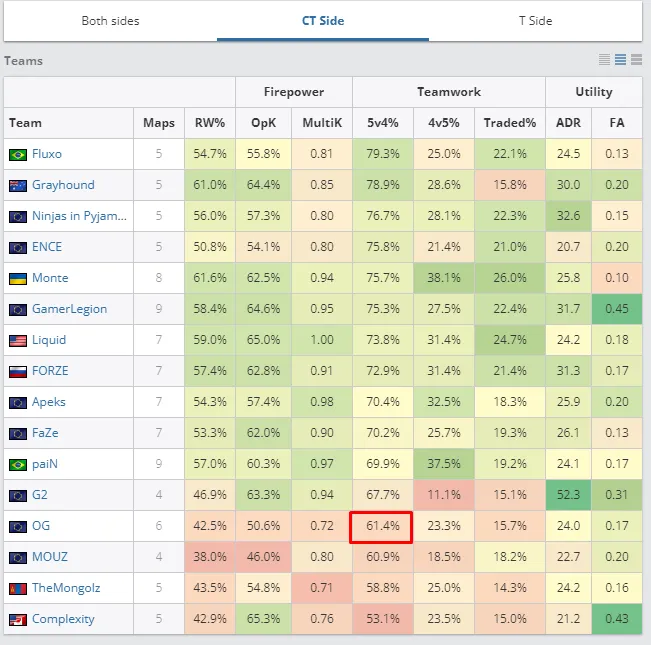Viewport: 651px width, 645px height.
Task: Open the FORZE team page
Action: (x=50, y=371)
